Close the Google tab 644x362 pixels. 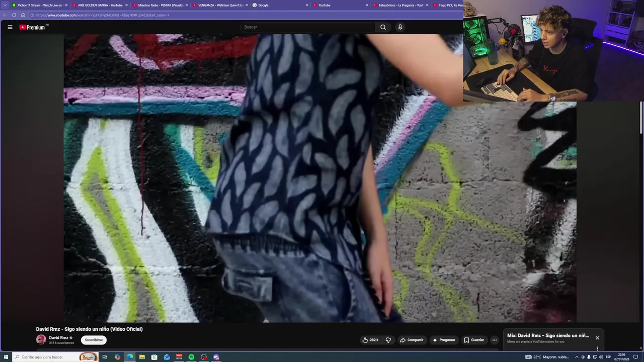[307, 5]
